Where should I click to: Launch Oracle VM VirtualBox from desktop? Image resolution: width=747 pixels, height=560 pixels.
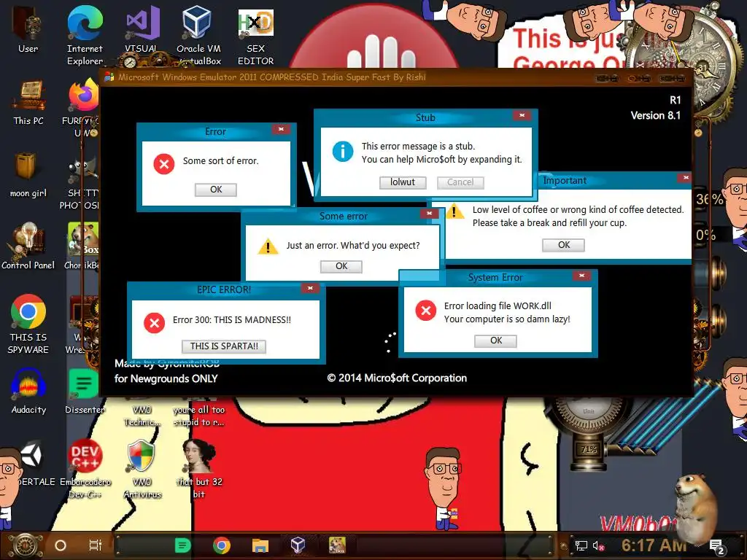click(x=198, y=34)
